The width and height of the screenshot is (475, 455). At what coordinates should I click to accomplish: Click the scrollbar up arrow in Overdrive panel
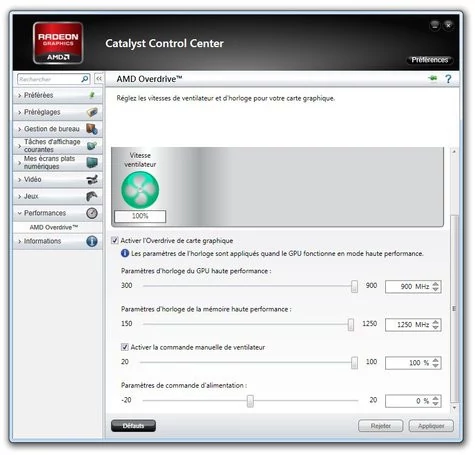tap(454, 152)
